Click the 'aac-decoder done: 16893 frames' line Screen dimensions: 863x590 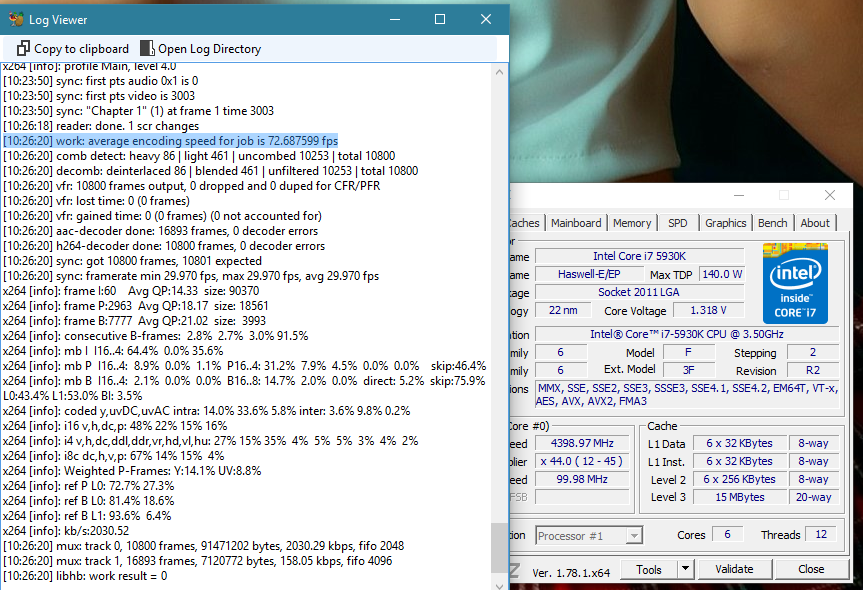[x=161, y=231]
